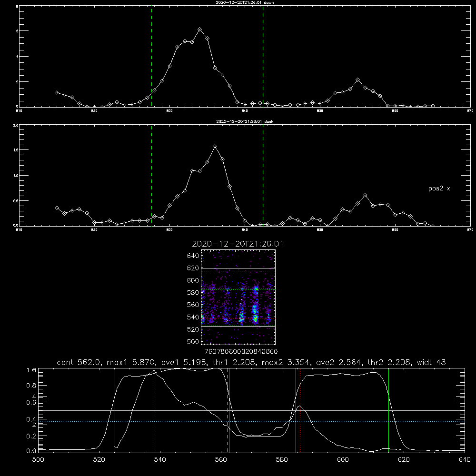Click the green vertical line near 584 in bottom plot
This screenshot has height=476, width=476.
(296, 410)
